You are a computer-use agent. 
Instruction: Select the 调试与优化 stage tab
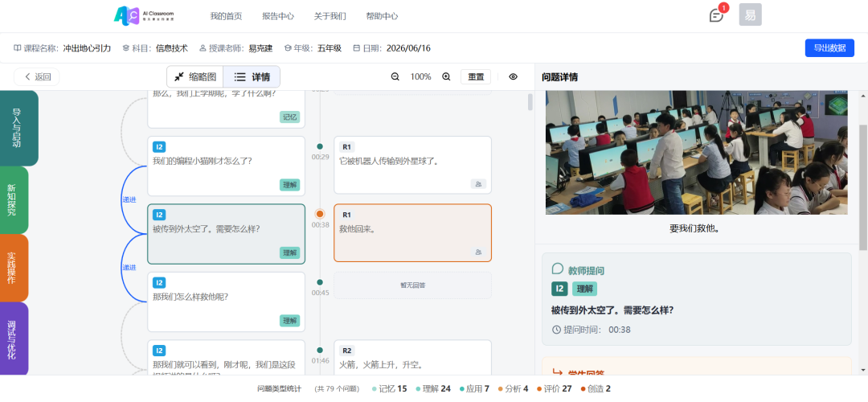click(x=14, y=338)
